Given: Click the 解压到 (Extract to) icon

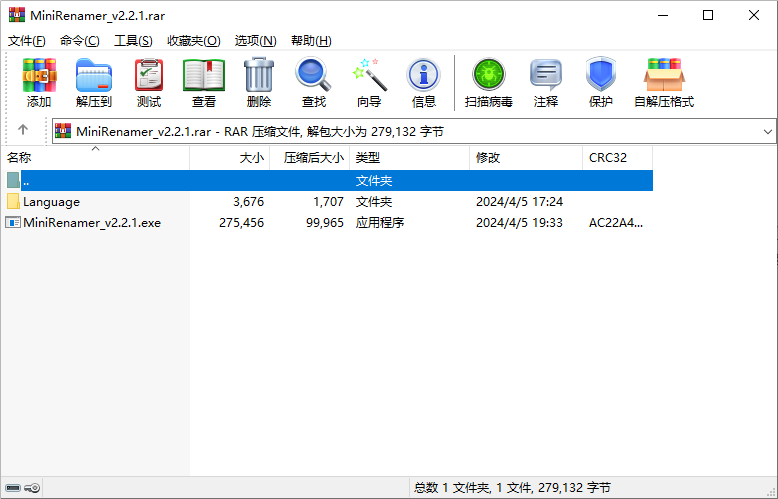Looking at the screenshot, I should (94, 75).
